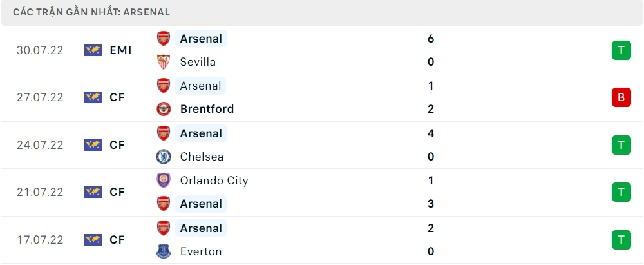Select the Everton team name
This screenshot has width=644, height=265.
coord(201,251)
